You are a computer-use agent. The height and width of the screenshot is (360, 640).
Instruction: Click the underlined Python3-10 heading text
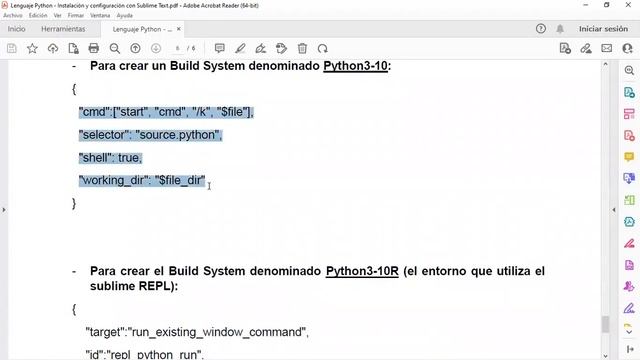[356, 66]
